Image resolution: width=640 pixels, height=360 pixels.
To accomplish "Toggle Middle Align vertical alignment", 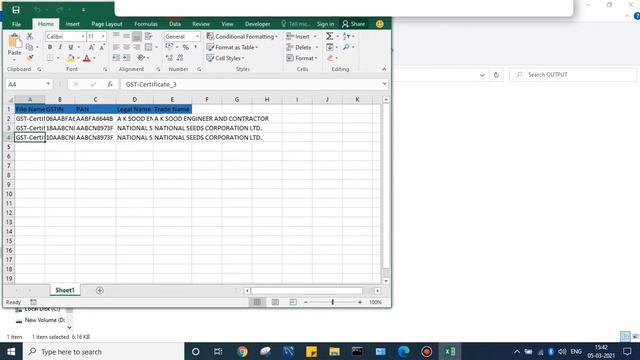I will [x=127, y=36].
